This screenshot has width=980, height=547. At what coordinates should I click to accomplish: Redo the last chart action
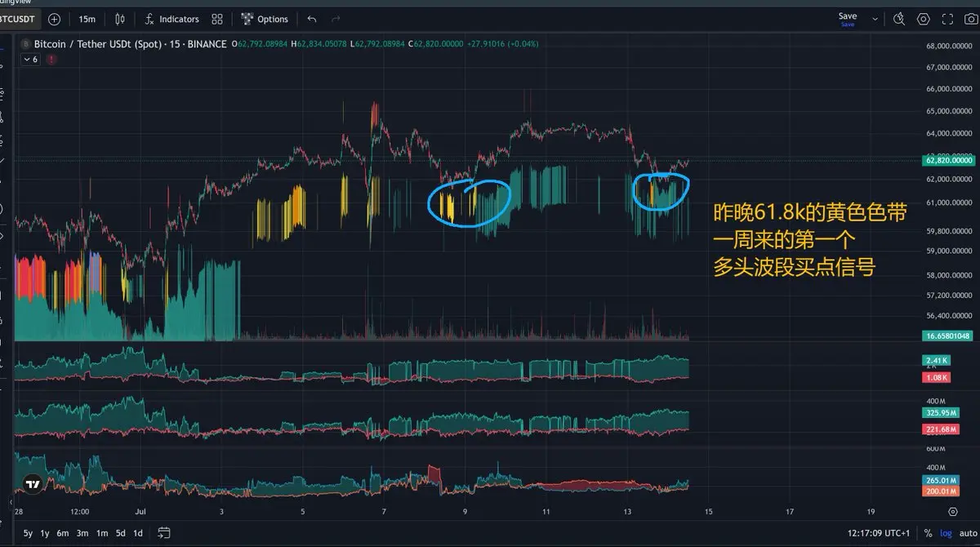(336, 19)
